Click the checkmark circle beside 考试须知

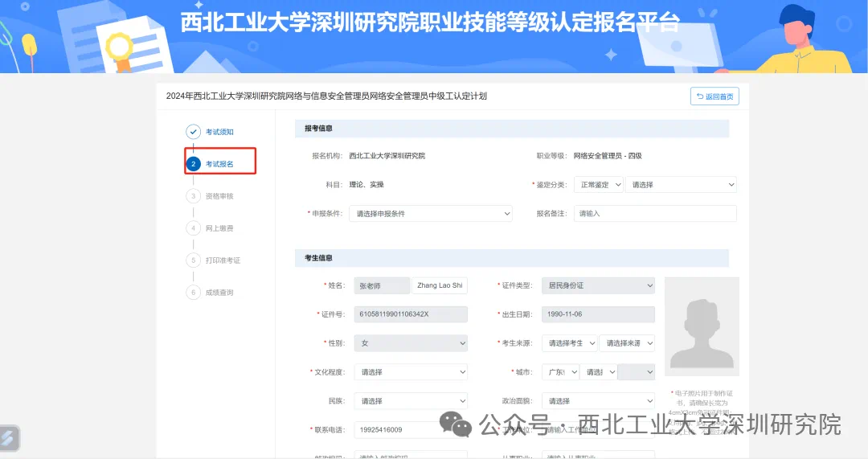click(x=193, y=132)
